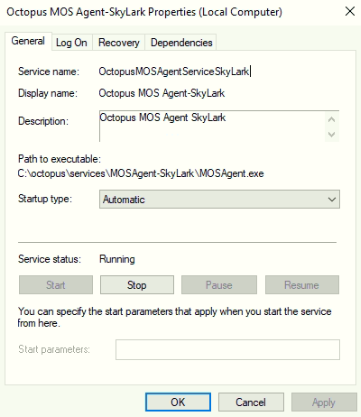Image resolution: width=361 pixels, height=417 pixels.
Task: Click the description scroll down arrow
Action: [x=331, y=134]
